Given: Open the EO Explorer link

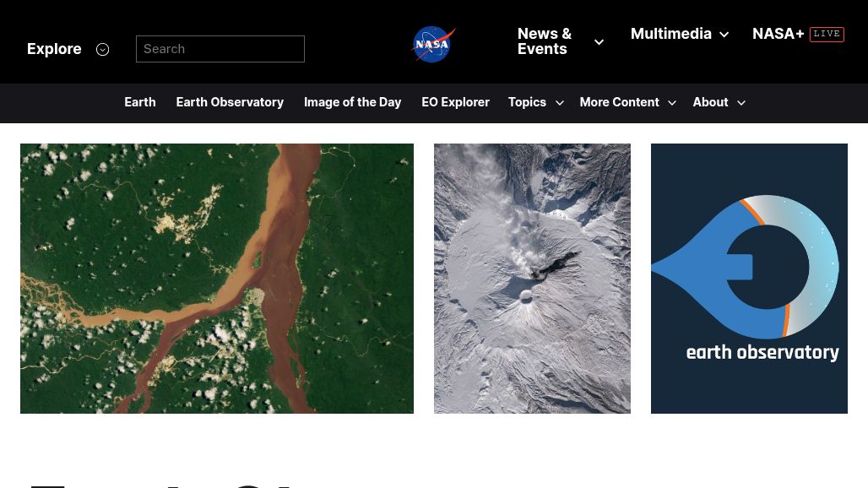Looking at the screenshot, I should point(456,102).
